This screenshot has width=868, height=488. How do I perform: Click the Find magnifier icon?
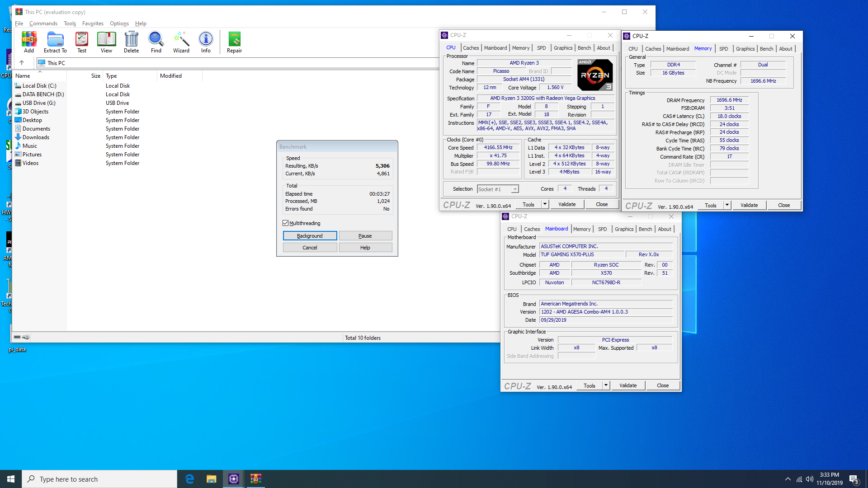tap(156, 42)
